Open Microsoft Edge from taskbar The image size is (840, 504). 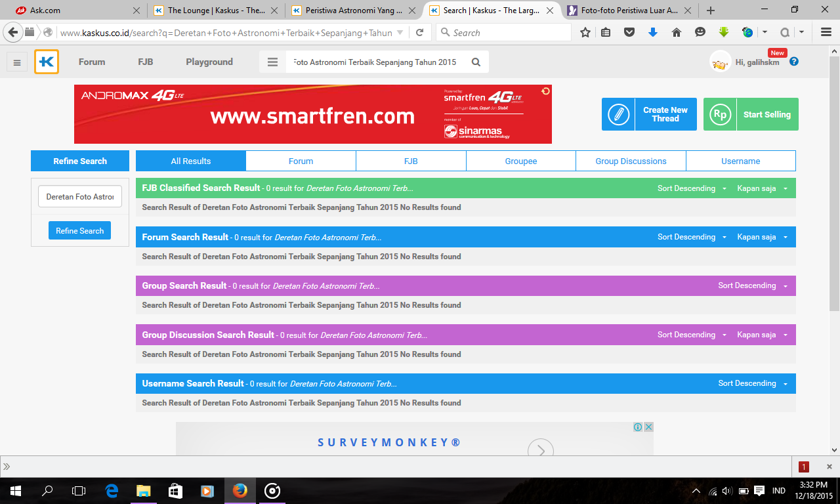pos(112,490)
